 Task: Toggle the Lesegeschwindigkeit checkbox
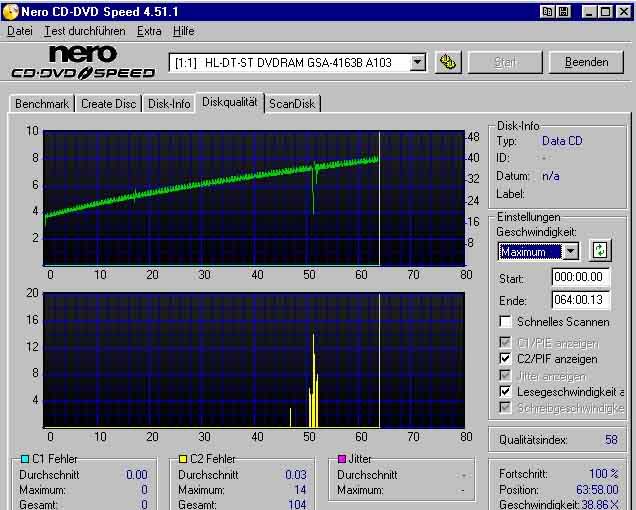tap(506, 392)
